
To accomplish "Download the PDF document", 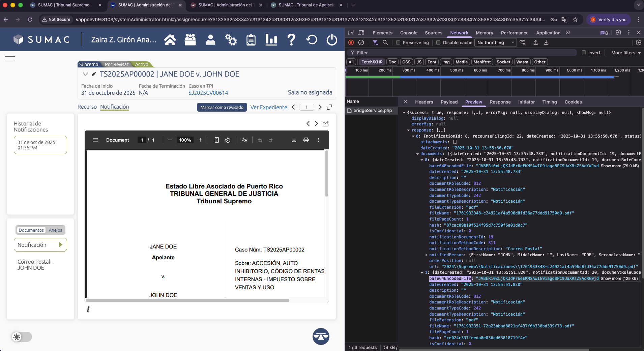I will point(294,140).
